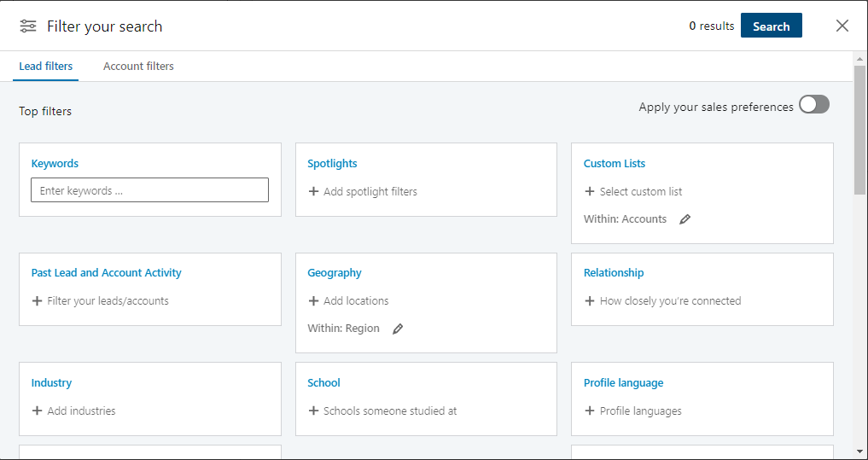
Task: Click the pencil icon next to Within: Region
Action: 398,329
